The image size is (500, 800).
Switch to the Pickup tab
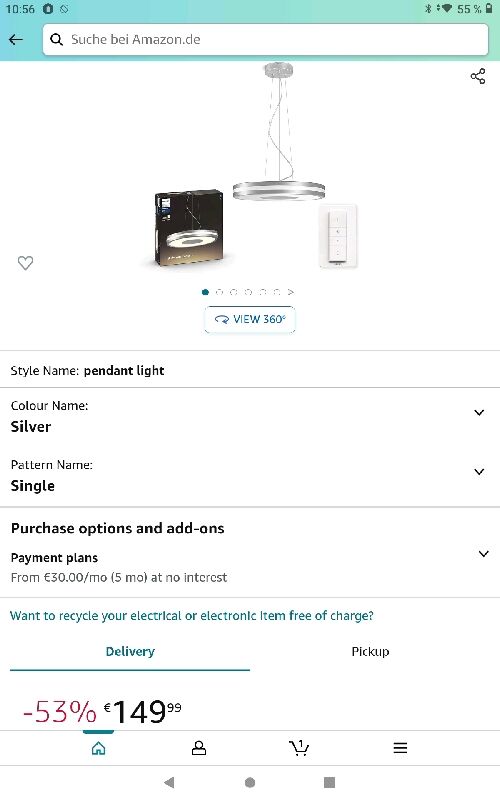(x=370, y=652)
